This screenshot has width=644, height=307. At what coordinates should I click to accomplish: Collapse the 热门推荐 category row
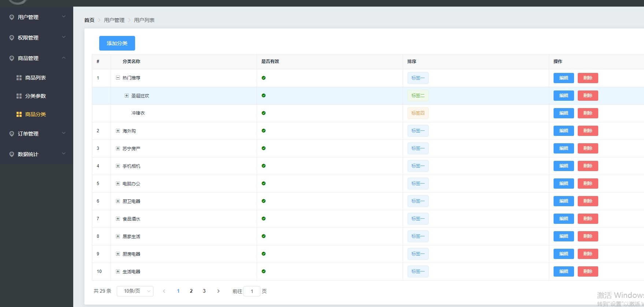(x=118, y=78)
